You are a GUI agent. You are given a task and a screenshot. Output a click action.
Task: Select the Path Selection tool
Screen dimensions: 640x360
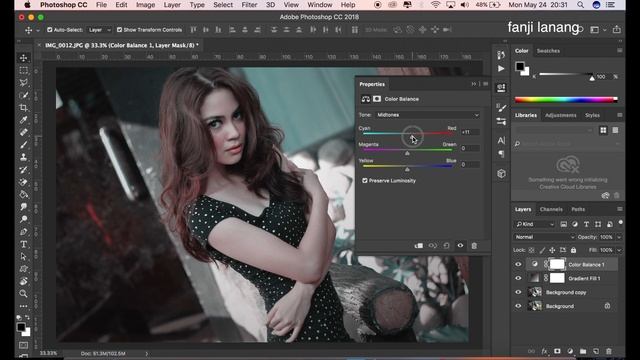click(x=24, y=257)
